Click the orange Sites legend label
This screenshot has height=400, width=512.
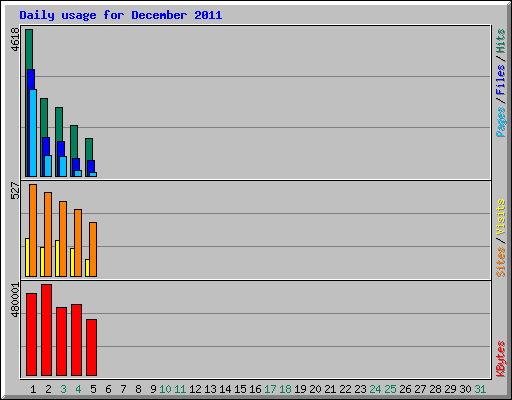(500, 262)
